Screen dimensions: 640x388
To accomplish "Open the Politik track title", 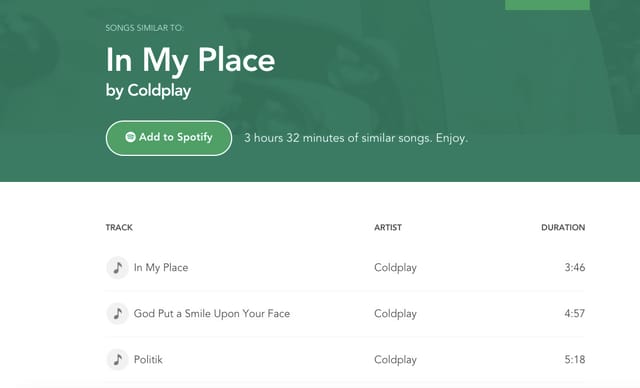I will tap(148, 359).
